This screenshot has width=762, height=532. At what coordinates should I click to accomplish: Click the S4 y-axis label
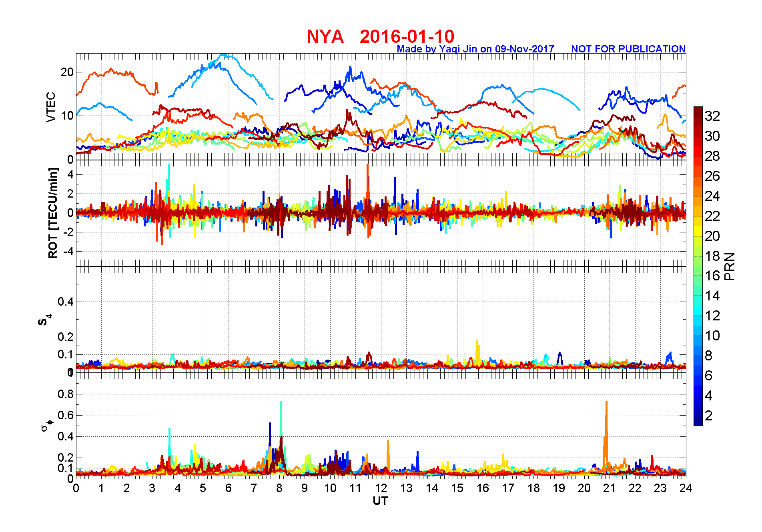click(45, 320)
